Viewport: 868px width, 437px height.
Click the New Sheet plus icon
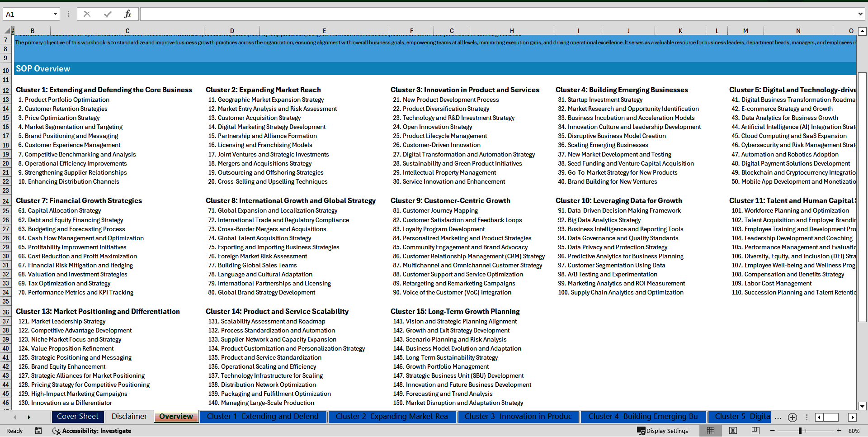(792, 417)
